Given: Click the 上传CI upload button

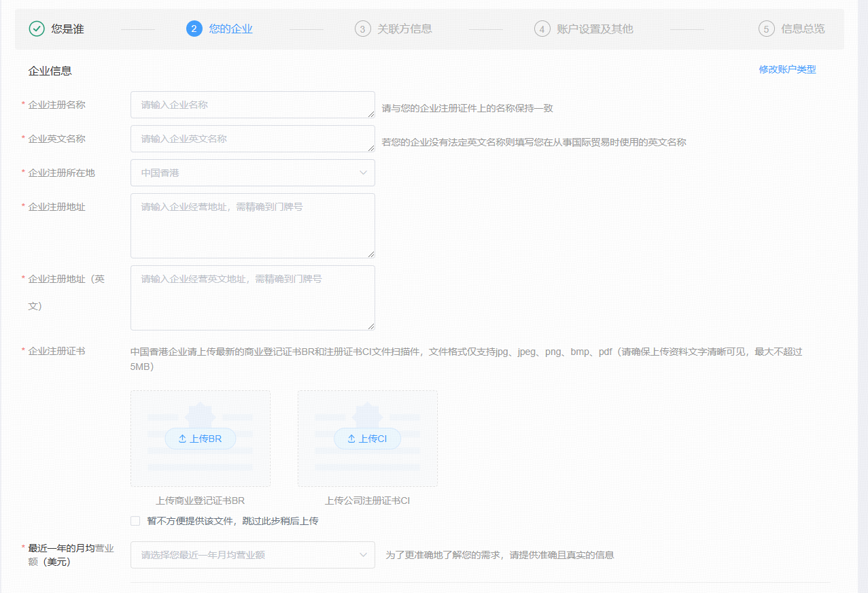Looking at the screenshot, I should coord(367,439).
